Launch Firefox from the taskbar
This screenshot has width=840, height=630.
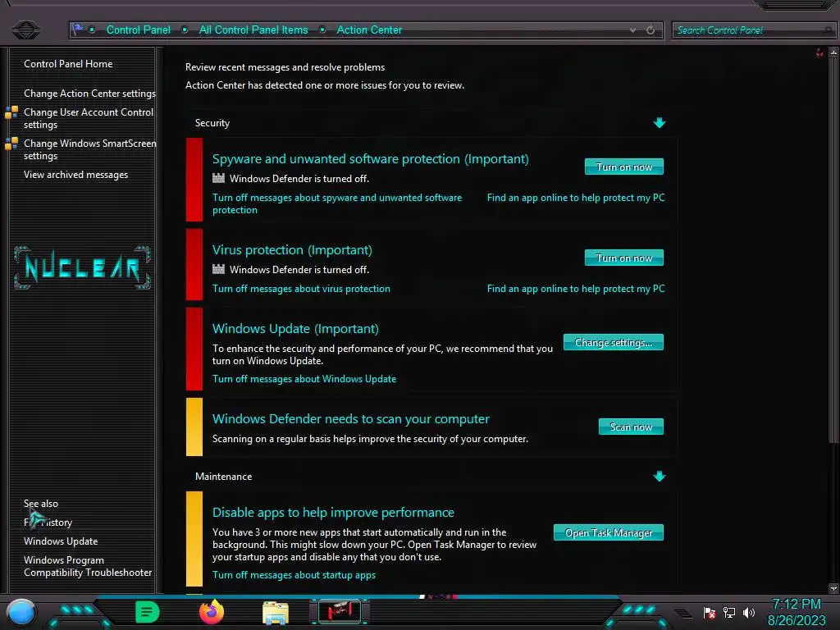pos(211,612)
